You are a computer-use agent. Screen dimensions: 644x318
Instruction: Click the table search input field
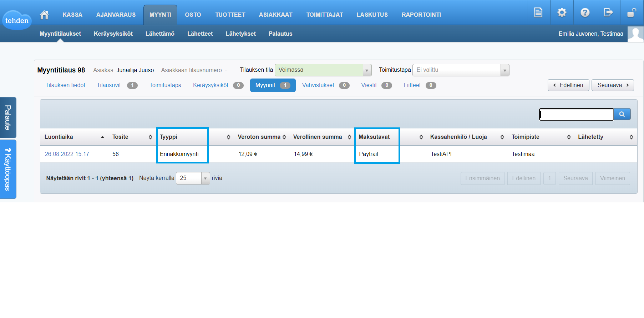576,114
